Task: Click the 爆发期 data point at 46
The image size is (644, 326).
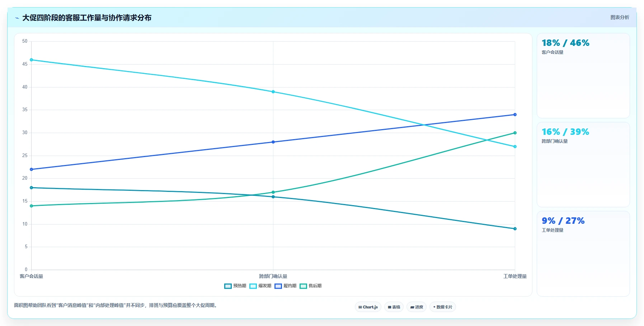Action: [x=32, y=60]
